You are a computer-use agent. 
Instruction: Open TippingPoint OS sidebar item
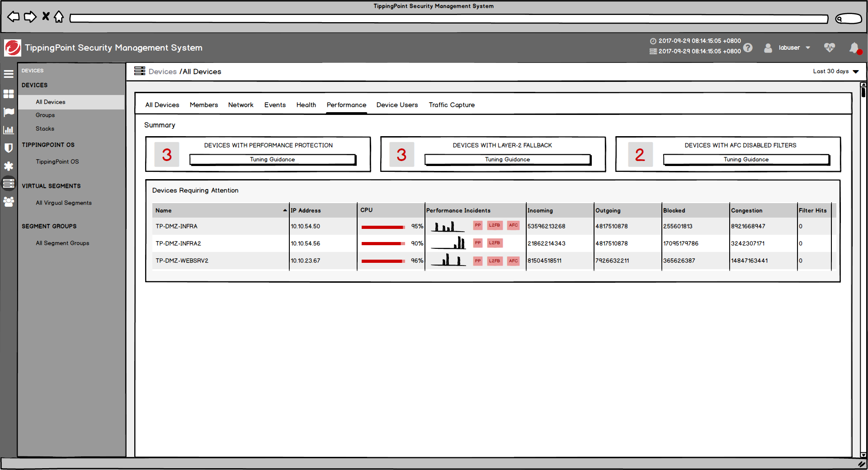tap(57, 161)
